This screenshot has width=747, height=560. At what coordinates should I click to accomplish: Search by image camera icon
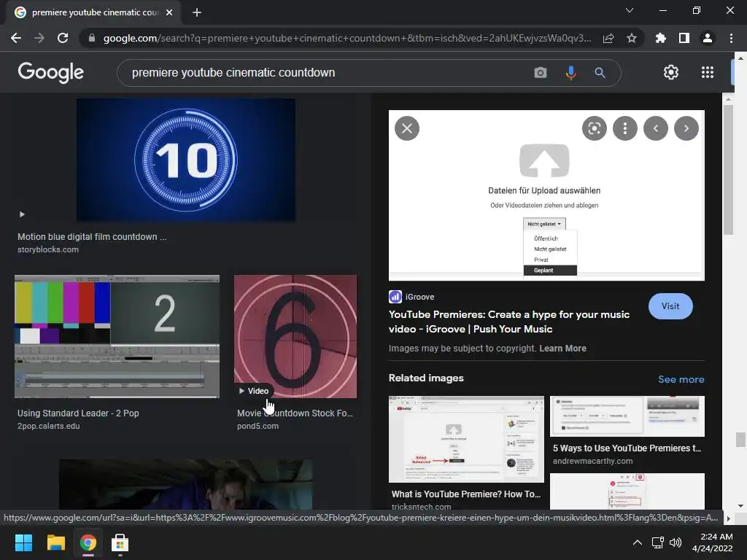pyautogui.click(x=541, y=72)
